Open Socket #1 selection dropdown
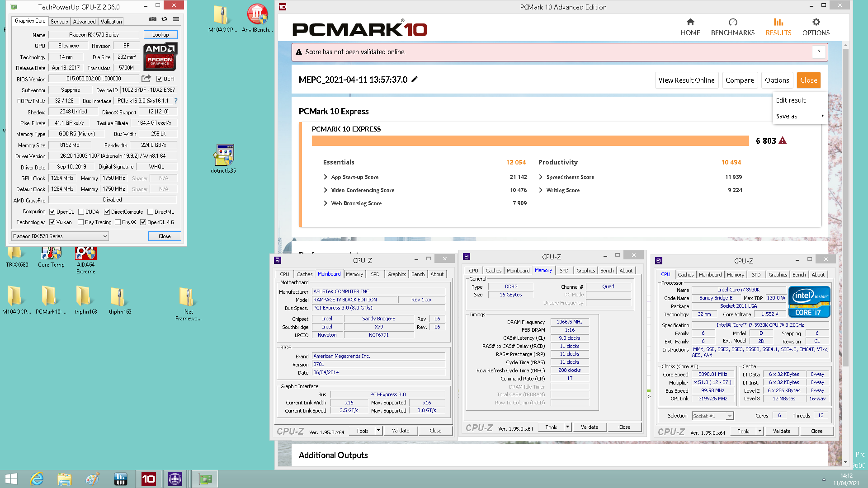 point(712,416)
